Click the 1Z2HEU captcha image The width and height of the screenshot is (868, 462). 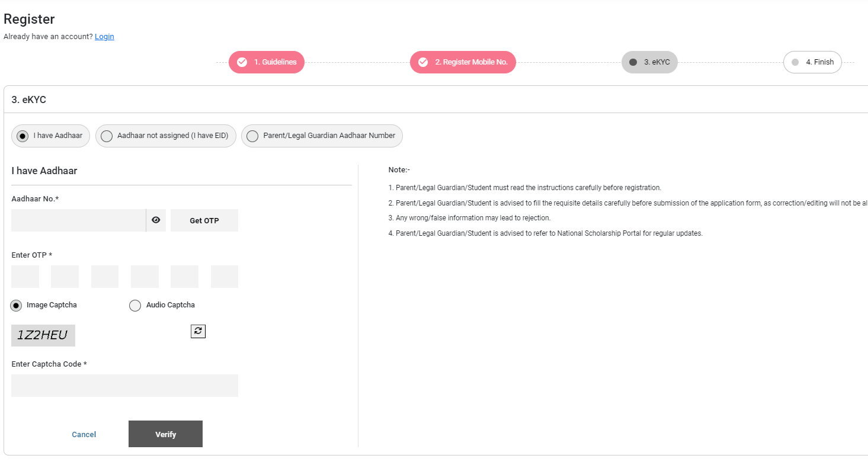43,335
